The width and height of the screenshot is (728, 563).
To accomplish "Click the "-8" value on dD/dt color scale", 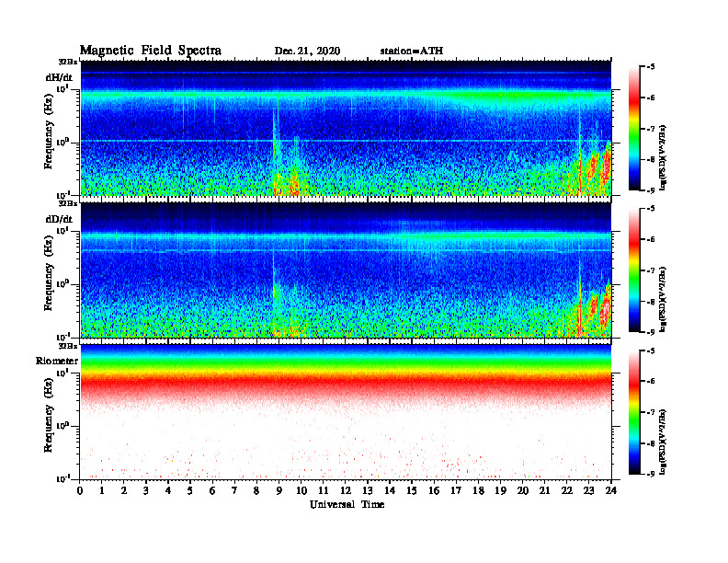I will tap(650, 302).
